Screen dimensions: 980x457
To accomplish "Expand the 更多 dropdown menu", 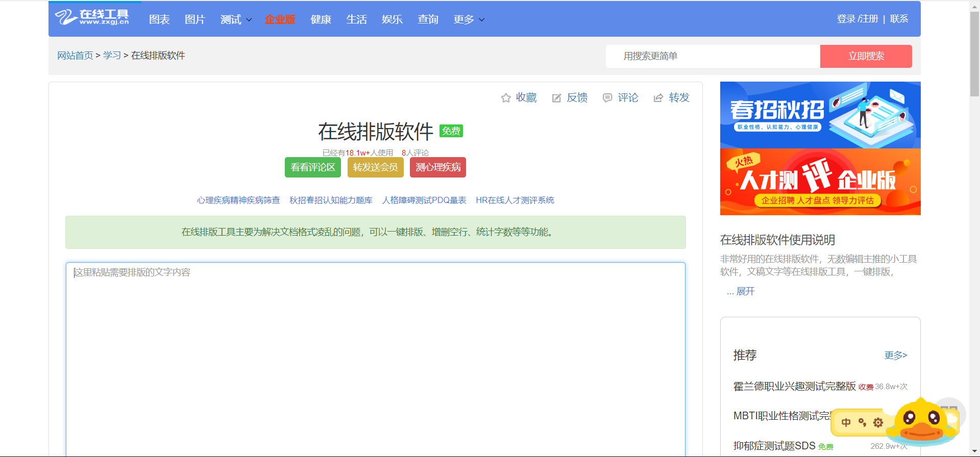I will 469,19.
